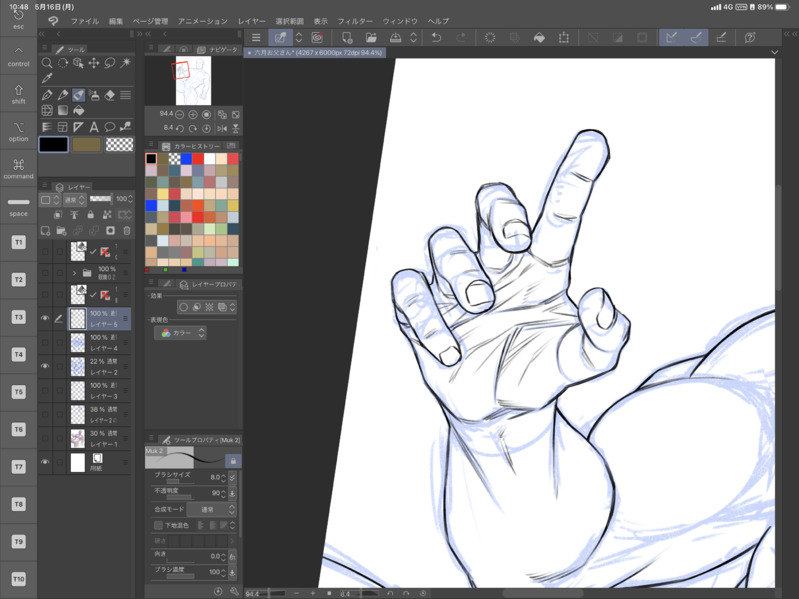Open layer blend mode dropdown 通常
The height and width of the screenshot is (599, 799).
point(75,200)
